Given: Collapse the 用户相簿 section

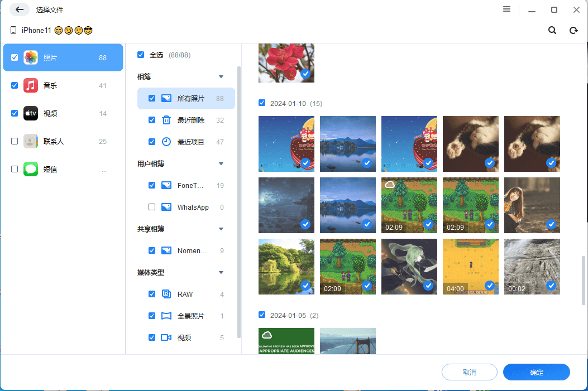Looking at the screenshot, I should tap(221, 163).
